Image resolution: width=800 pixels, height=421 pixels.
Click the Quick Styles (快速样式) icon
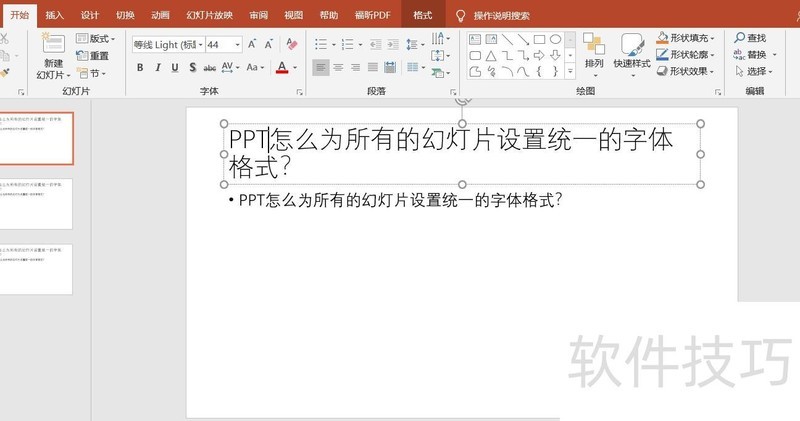click(x=632, y=52)
